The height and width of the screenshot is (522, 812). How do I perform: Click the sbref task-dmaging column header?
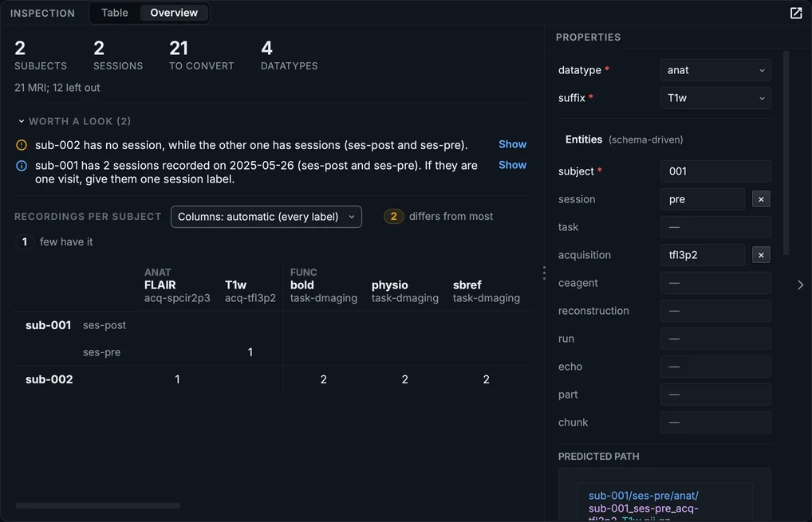tap(487, 291)
